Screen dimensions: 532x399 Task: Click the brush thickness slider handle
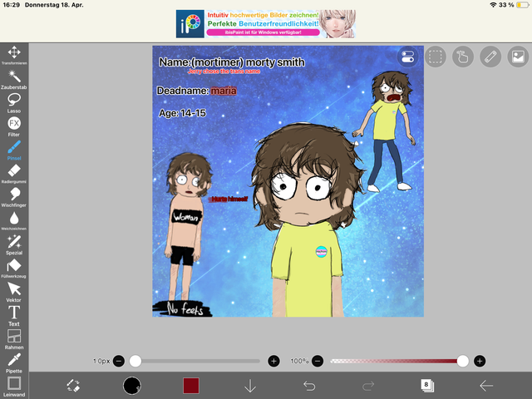tap(135, 361)
